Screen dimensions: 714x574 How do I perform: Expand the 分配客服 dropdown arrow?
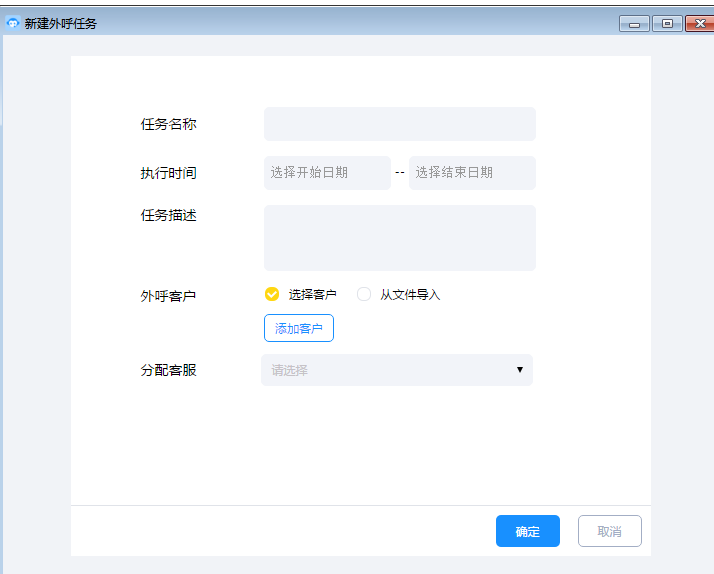519,370
